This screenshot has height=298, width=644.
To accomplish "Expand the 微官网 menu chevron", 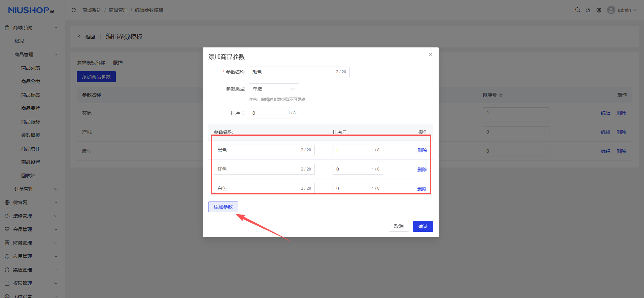I will 56,202.
